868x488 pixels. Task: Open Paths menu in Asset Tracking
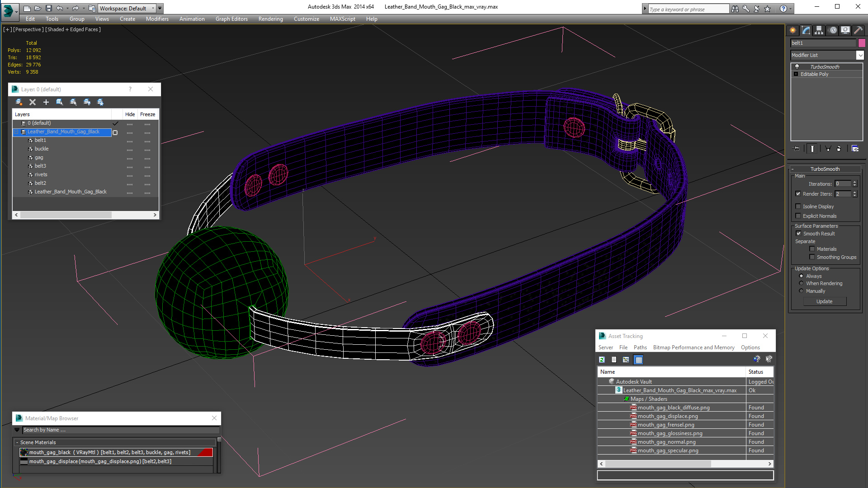640,347
